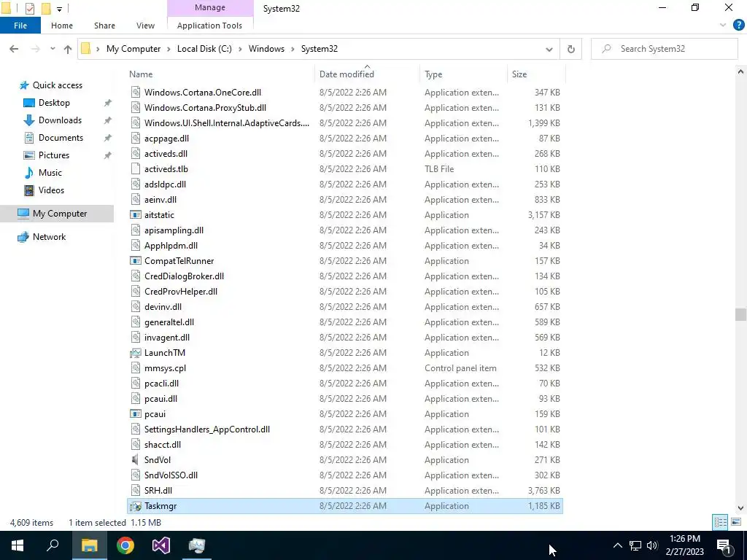The height and width of the screenshot is (560, 747).
Task: Select My Computer in navigation pane
Action: point(57,214)
